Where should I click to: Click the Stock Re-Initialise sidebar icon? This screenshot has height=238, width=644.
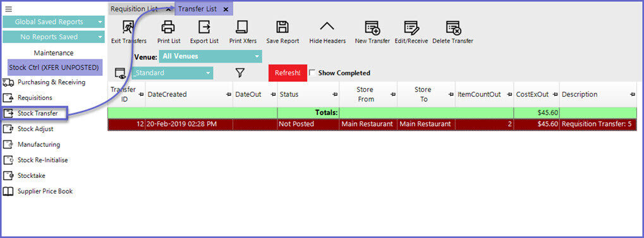[8, 160]
